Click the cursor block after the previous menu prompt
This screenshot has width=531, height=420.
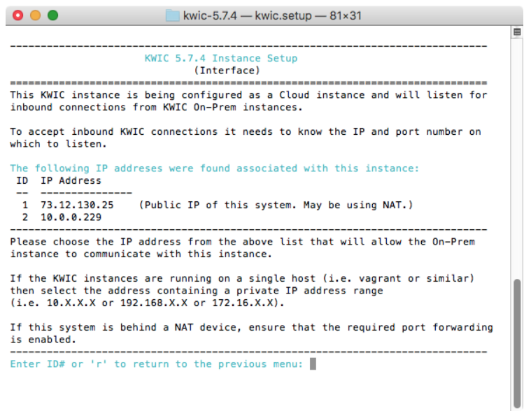(x=313, y=364)
